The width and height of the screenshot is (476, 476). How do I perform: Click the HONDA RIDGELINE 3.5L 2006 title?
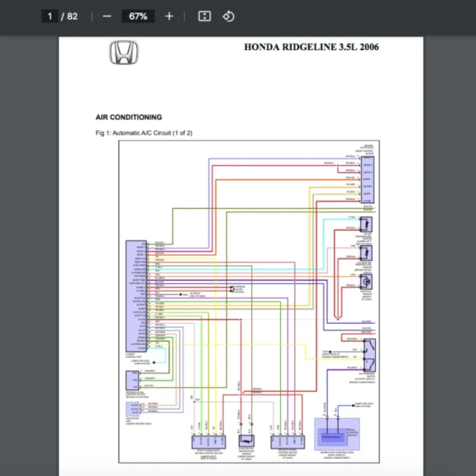pyautogui.click(x=312, y=48)
